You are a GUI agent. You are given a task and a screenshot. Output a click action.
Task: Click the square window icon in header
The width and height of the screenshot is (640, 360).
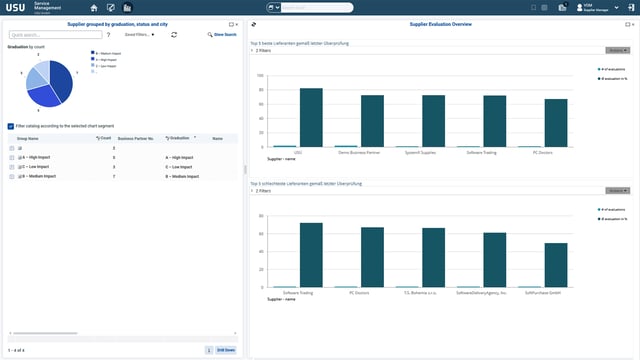tap(533, 8)
